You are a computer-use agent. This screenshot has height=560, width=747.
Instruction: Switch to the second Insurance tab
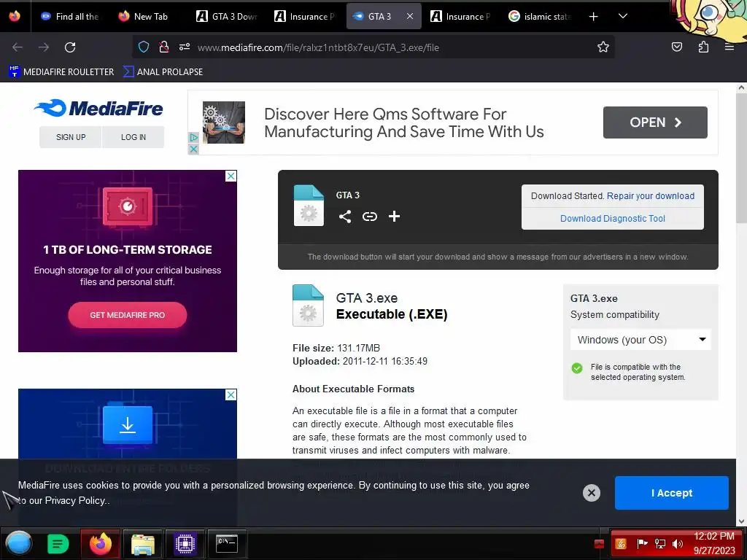pos(461,16)
